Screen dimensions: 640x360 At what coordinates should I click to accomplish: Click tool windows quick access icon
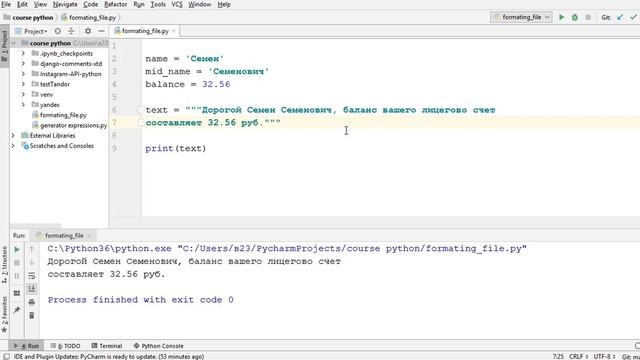tap(6, 356)
